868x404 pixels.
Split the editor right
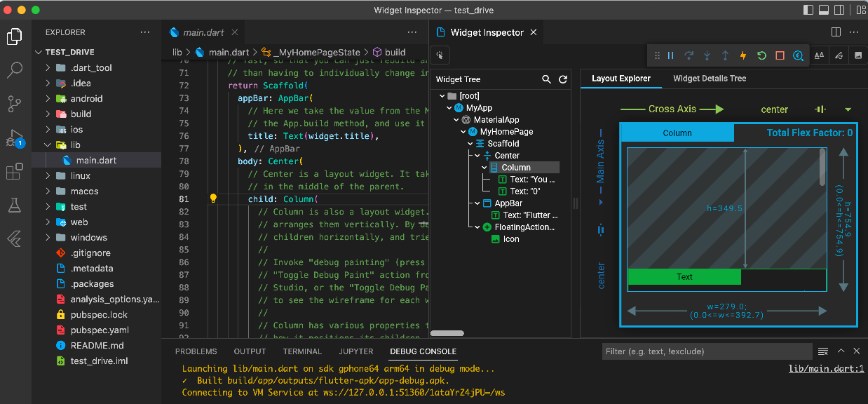tap(836, 32)
